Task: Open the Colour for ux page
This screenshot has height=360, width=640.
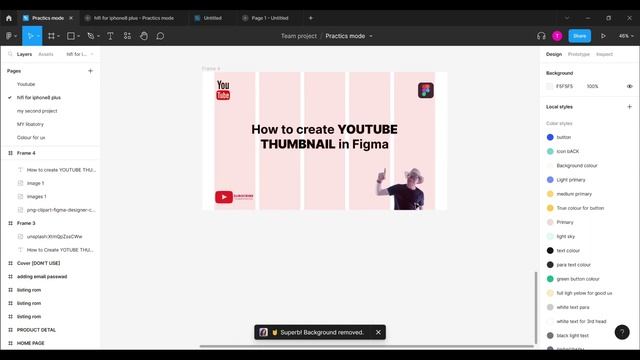Action: pyautogui.click(x=31, y=138)
